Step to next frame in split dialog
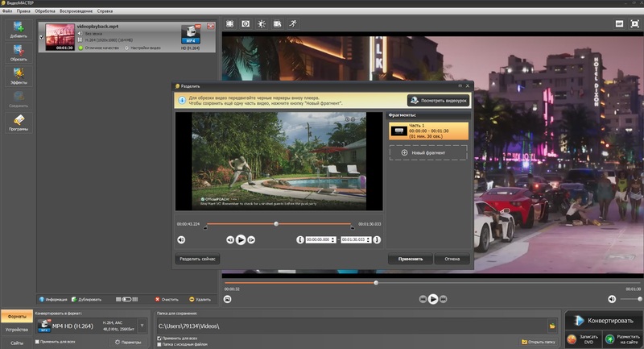This screenshot has width=644, height=349. click(251, 239)
